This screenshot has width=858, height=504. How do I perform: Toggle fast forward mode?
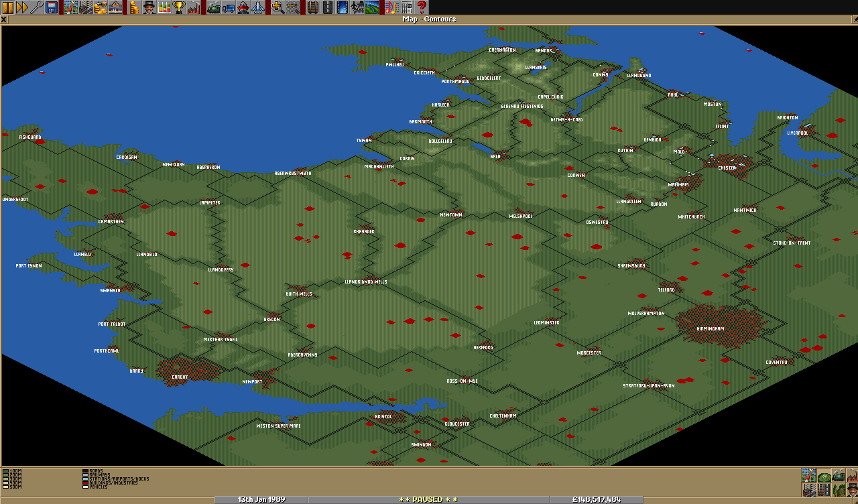(x=22, y=7)
